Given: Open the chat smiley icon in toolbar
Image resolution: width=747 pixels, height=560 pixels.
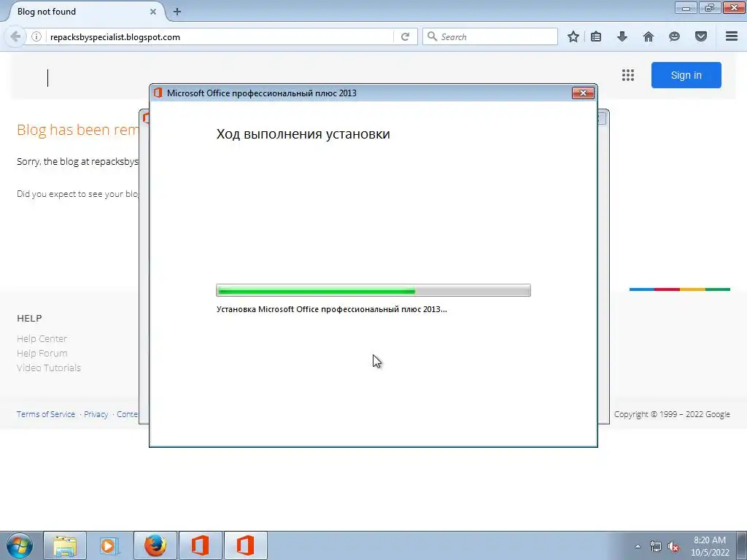Looking at the screenshot, I should click(674, 36).
